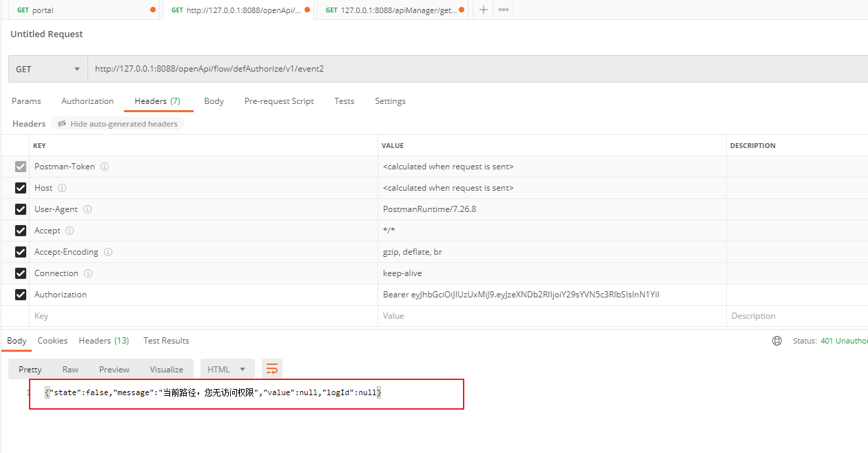
Task: Click info icon next to Connection header
Action: tap(88, 273)
